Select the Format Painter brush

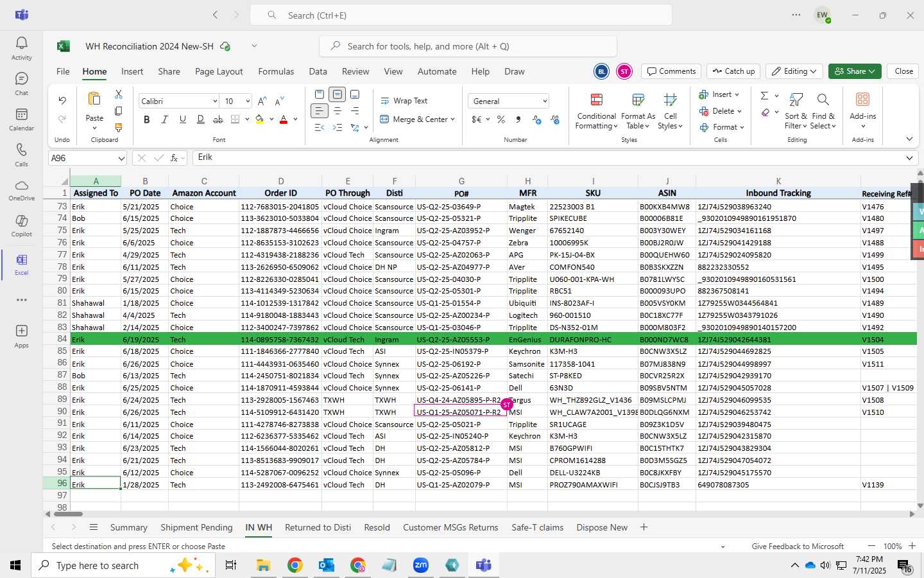point(119,128)
